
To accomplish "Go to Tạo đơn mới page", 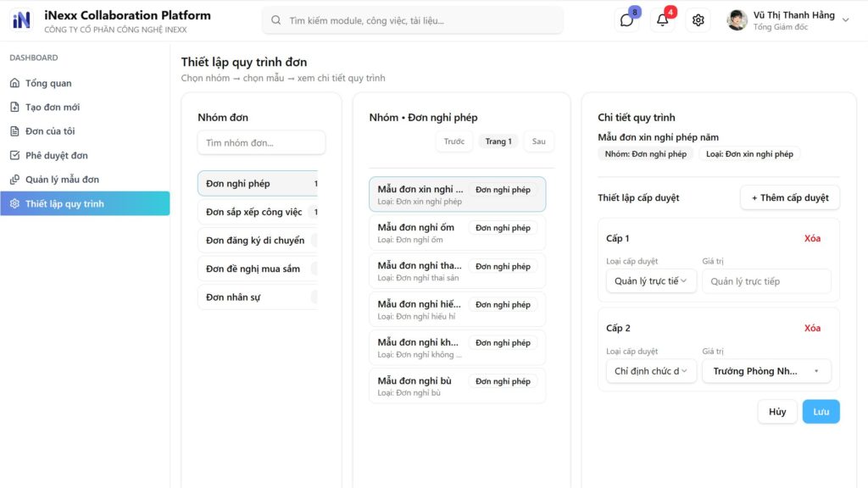I will click(52, 108).
